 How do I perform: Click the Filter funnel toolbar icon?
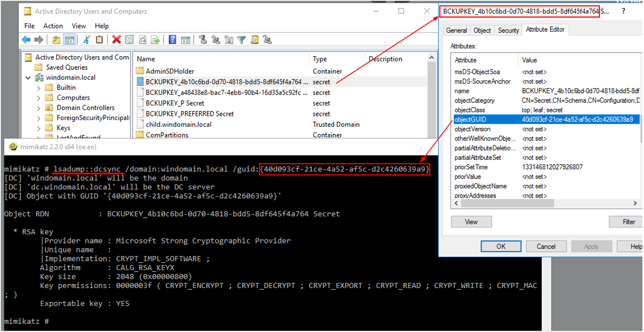tap(241, 40)
